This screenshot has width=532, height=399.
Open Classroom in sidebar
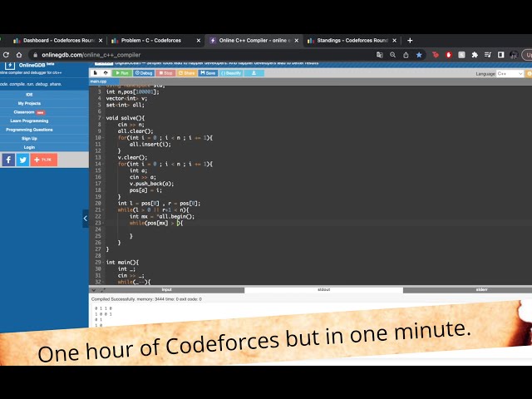(30, 112)
